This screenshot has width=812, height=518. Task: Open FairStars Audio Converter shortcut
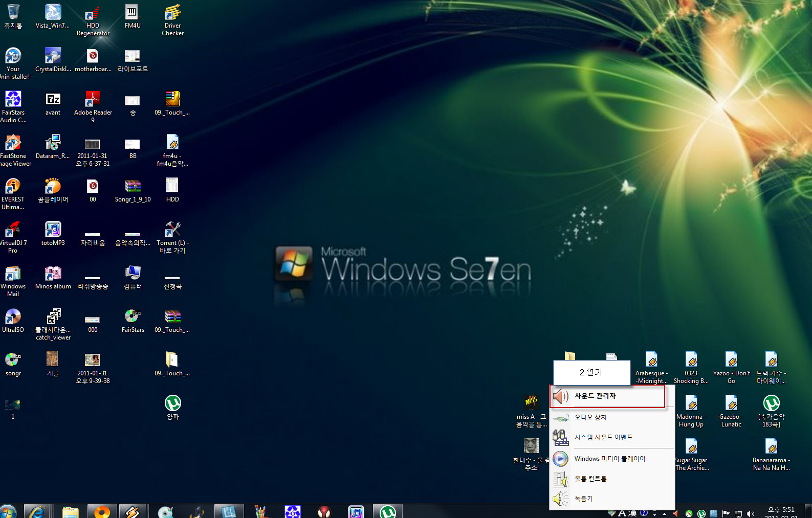coord(13,107)
